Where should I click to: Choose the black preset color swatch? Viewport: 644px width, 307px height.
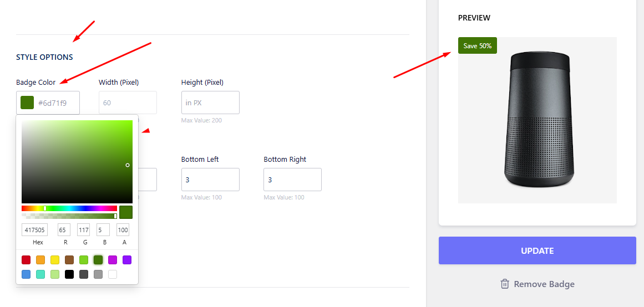coord(69,274)
